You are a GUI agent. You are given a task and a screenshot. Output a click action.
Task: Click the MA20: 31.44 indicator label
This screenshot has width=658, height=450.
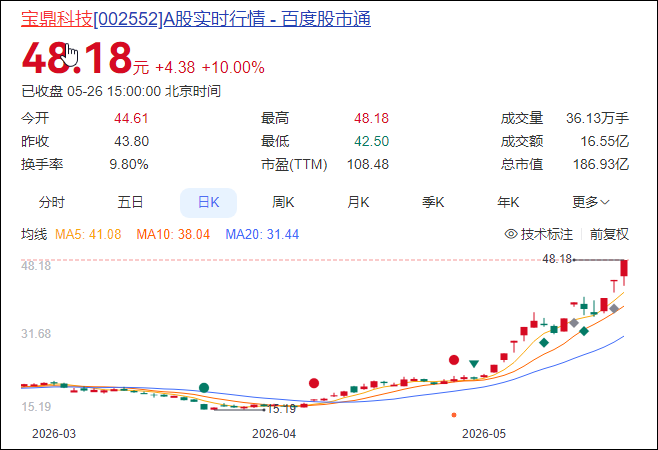[262, 234]
